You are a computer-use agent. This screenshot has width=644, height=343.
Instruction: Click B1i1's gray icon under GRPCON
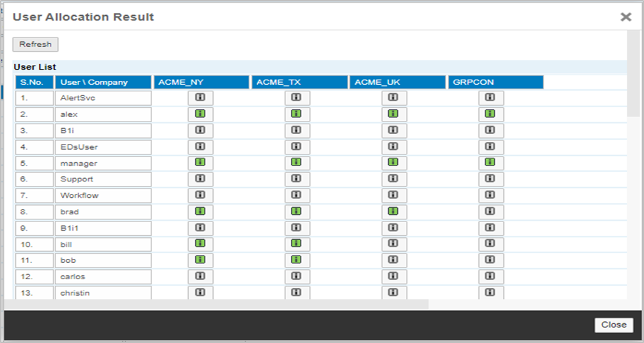(490, 228)
